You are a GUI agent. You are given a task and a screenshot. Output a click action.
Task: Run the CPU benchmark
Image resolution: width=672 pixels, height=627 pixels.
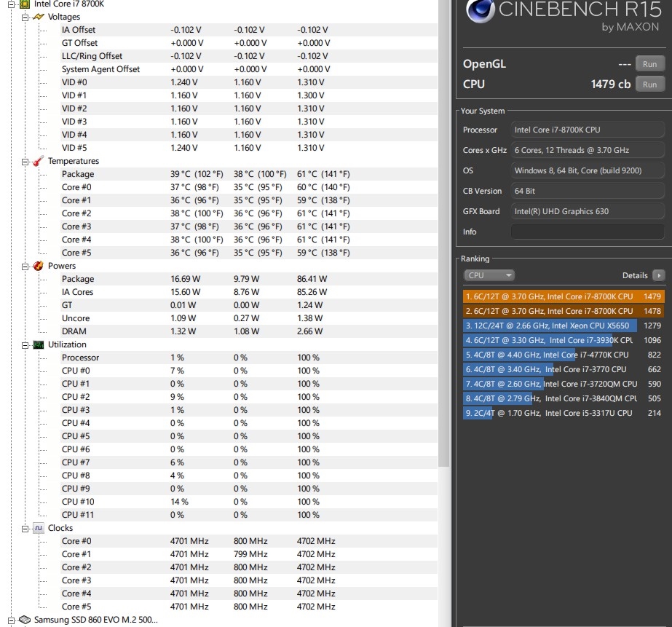click(x=649, y=84)
